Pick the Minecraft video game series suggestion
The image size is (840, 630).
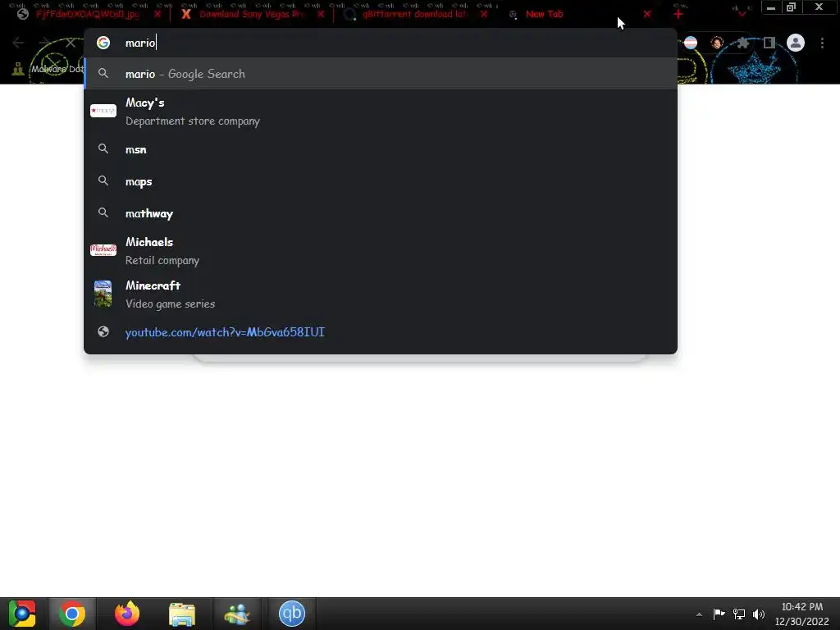381,294
